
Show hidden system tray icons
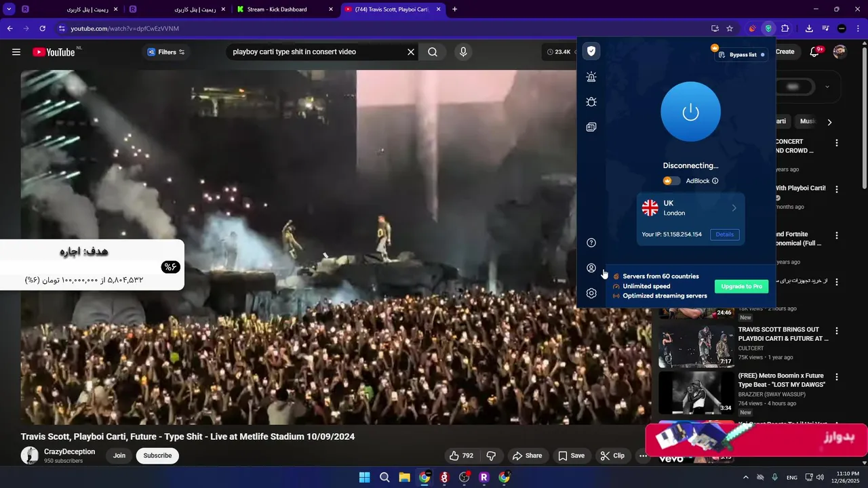click(746, 477)
